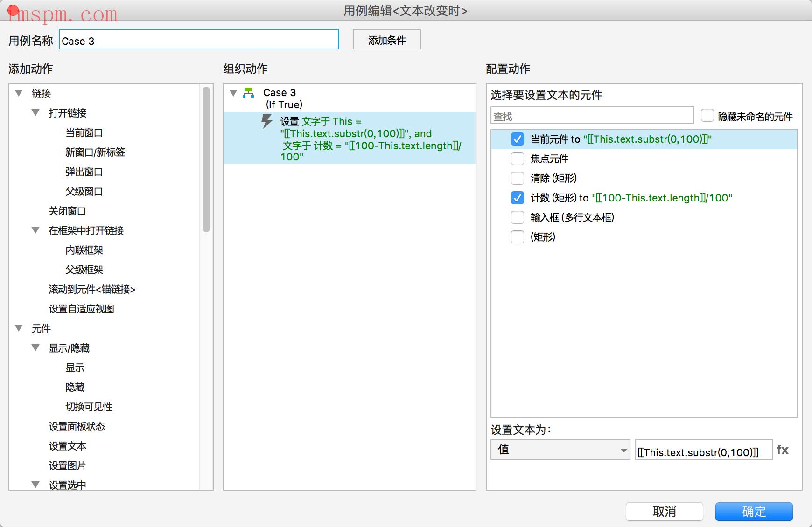Select the 父级窗口 action
This screenshot has height=527, width=812.
click(x=84, y=192)
